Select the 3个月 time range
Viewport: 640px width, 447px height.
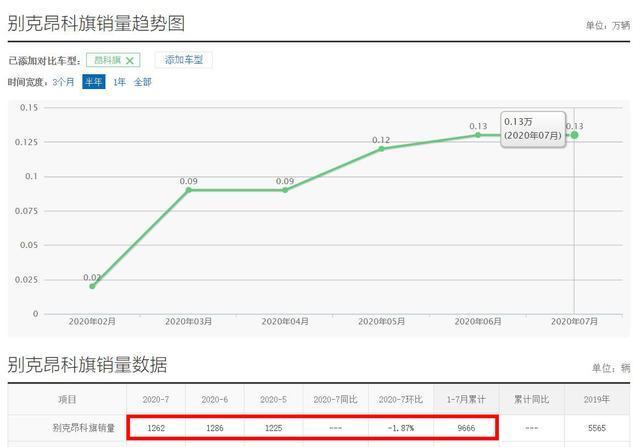tap(63, 82)
